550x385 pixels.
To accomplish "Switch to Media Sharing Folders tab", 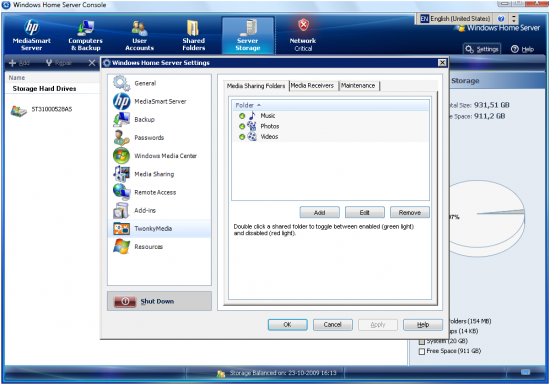I will click(x=256, y=86).
